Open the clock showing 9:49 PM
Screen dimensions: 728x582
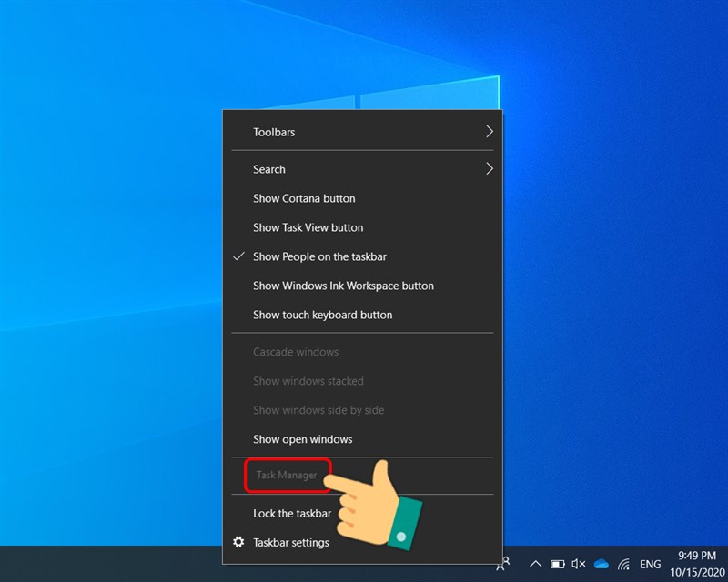[x=698, y=563]
